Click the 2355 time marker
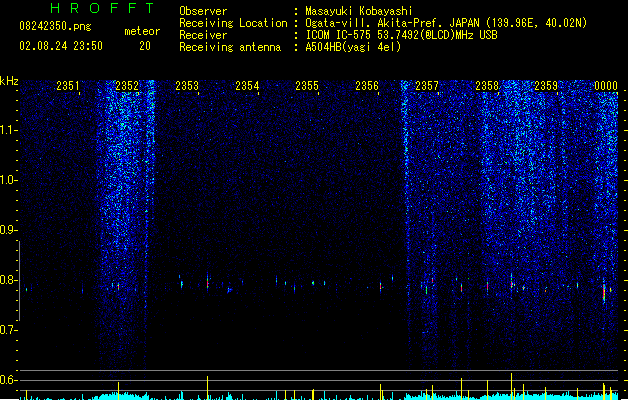This screenshot has width=629, height=400. [307, 86]
